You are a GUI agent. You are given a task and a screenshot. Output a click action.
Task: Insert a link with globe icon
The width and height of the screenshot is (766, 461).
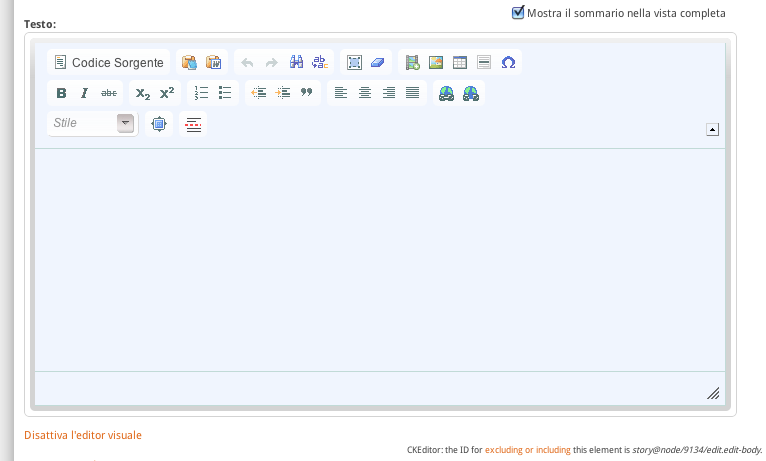(x=446, y=93)
